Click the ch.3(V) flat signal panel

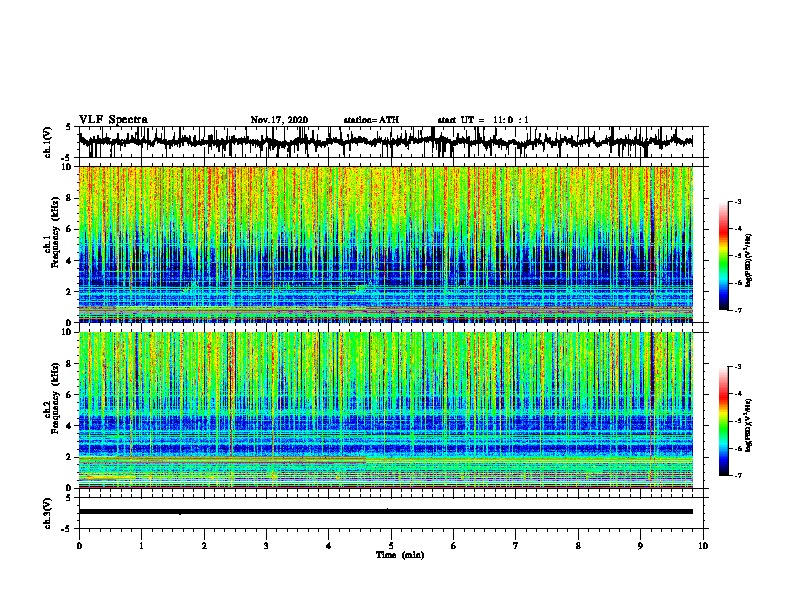pos(391,513)
